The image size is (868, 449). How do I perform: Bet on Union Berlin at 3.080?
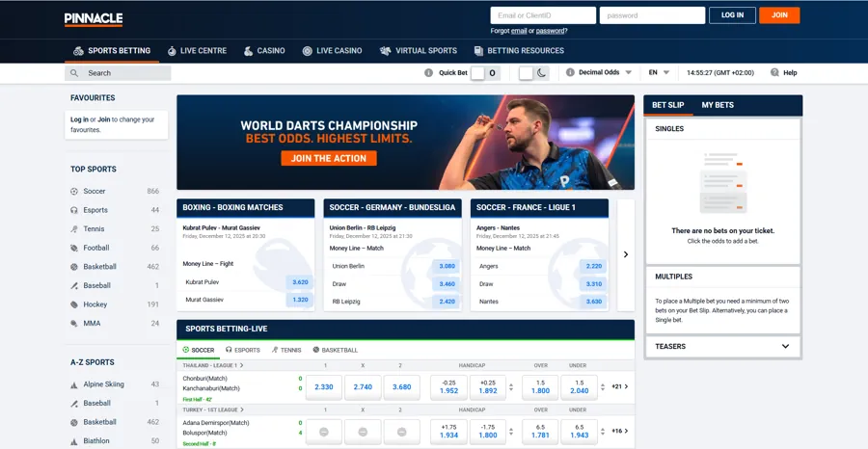[447, 266]
